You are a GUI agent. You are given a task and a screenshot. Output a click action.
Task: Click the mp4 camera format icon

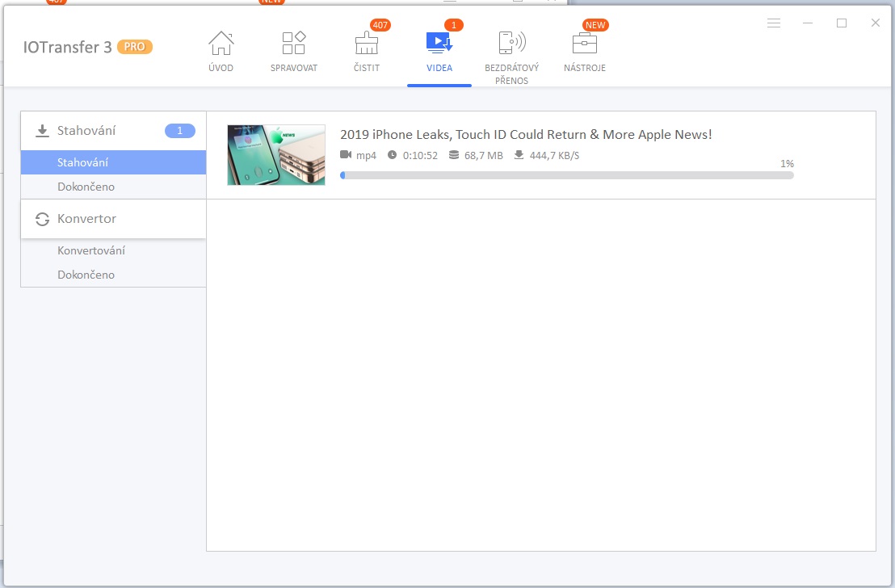(346, 155)
